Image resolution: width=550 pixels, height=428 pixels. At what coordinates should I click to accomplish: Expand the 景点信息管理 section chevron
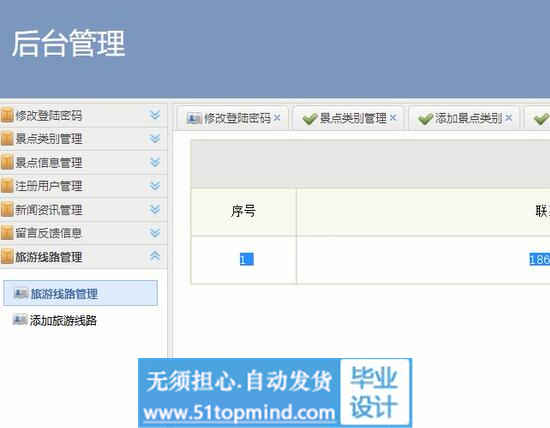coord(155,162)
